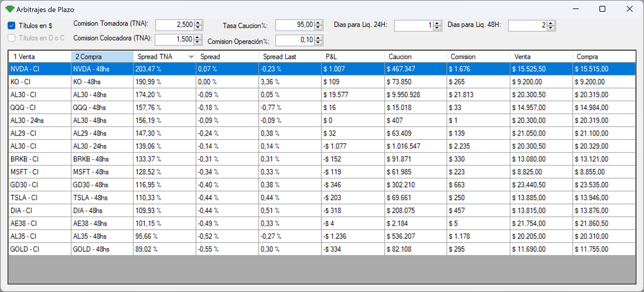The height and width of the screenshot is (292, 644).
Task: Decrease Comision Tomadora with down arrow
Action: (199, 27)
